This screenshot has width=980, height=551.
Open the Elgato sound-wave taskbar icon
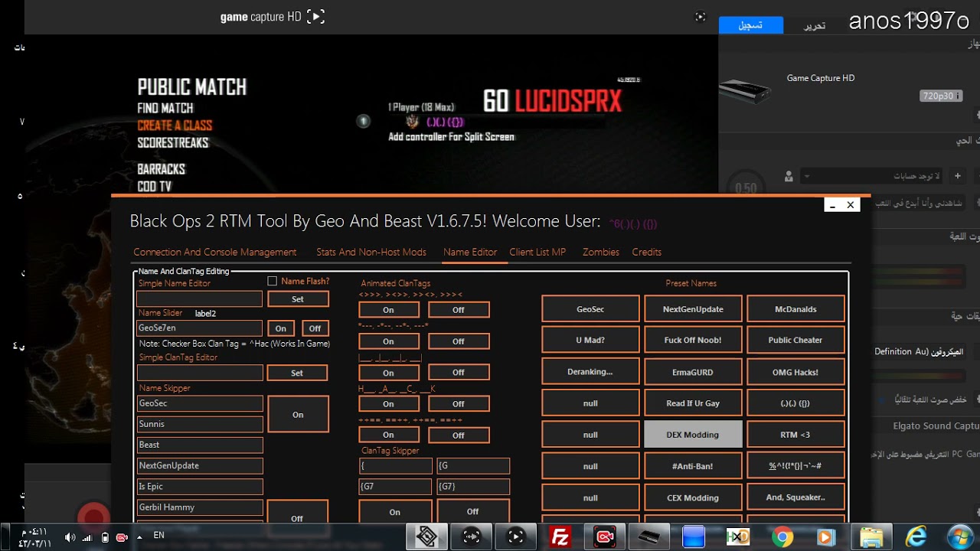pyautogui.click(x=472, y=537)
